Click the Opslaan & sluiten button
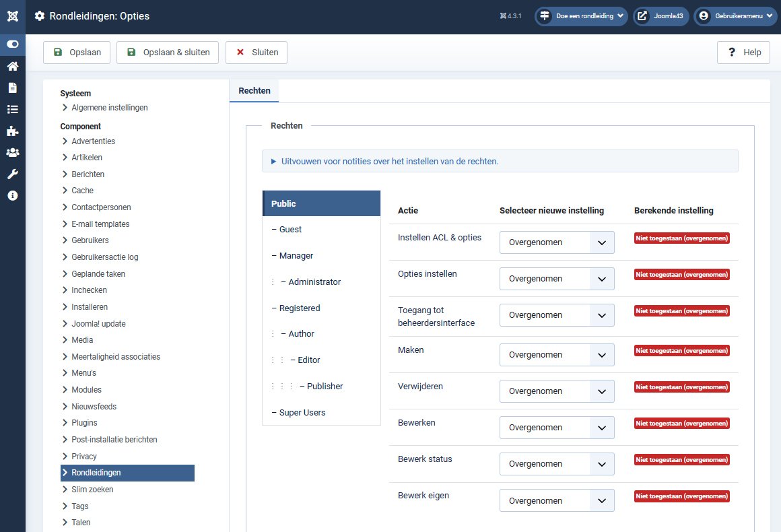 coord(168,53)
